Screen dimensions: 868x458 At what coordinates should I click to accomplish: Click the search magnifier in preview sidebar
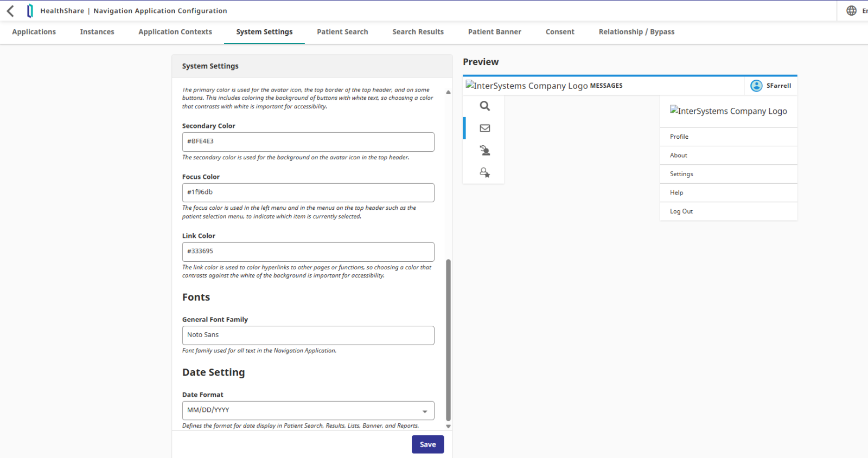(485, 106)
